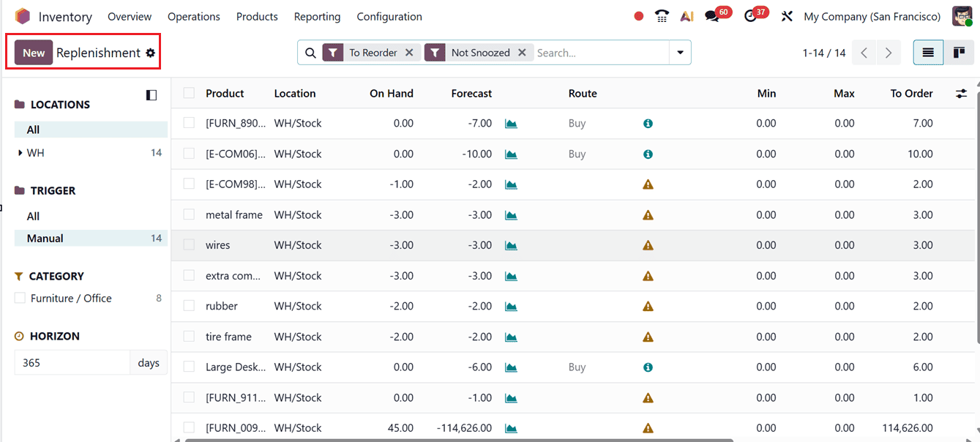The width and height of the screenshot is (980, 442).
Task: Switch to the Operations menu
Action: pyautogui.click(x=193, y=16)
